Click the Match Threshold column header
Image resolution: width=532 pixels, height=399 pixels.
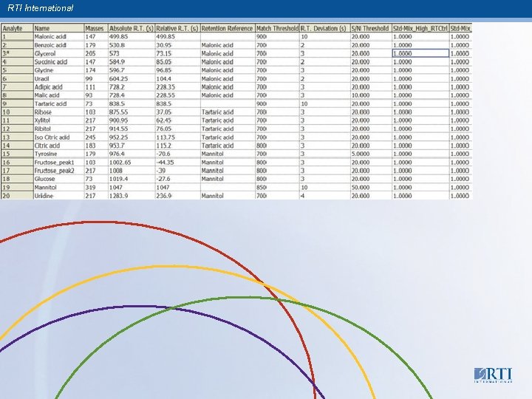click(x=277, y=29)
